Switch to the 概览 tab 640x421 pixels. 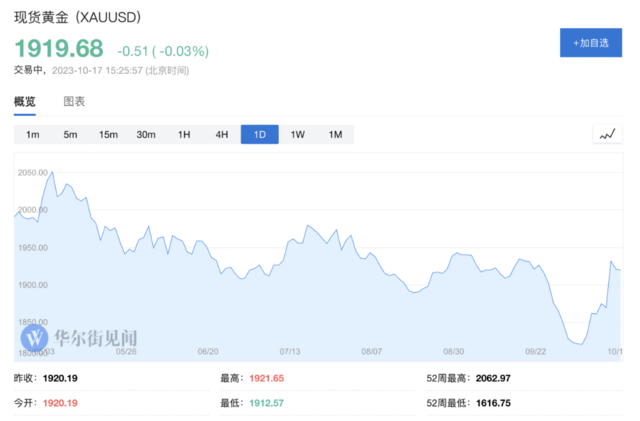point(25,102)
